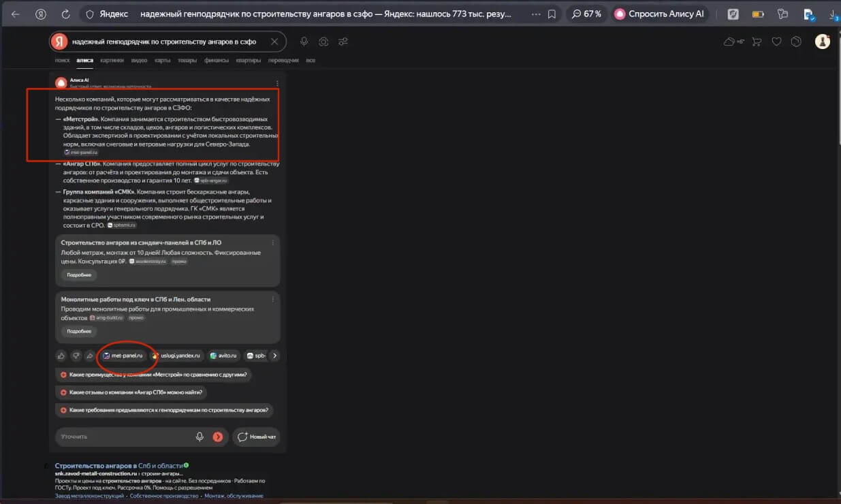Viewport: 841px width, 504px height.
Task: Switch to the карты tab
Action: pos(162,61)
